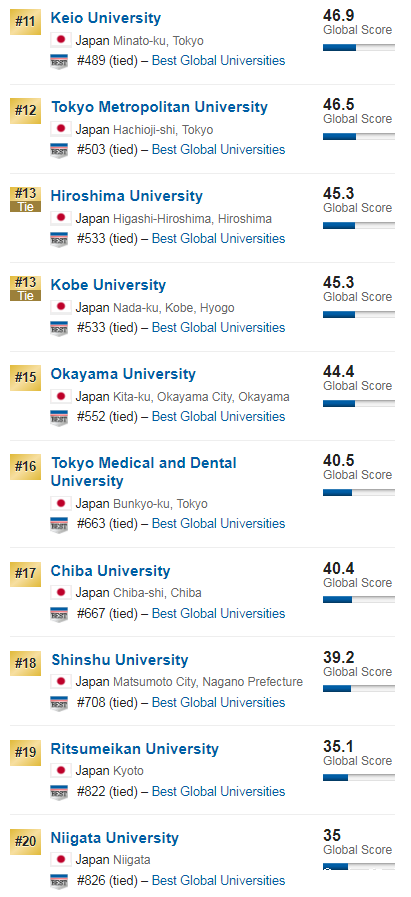Click Best Global Universities link under Shinshu University

pos(218,702)
